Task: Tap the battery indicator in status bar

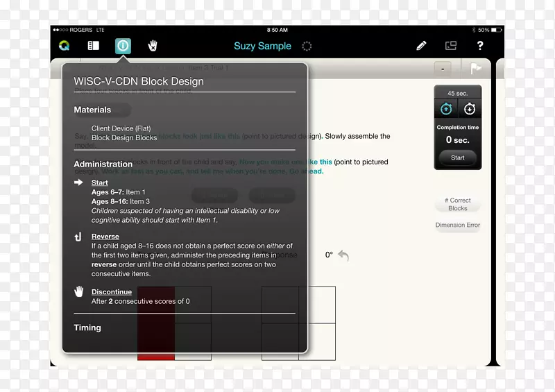Action: pyautogui.click(x=497, y=30)
